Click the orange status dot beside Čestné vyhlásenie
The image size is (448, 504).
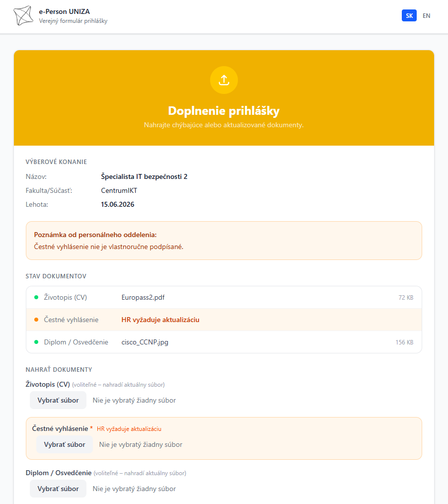coord(36,320)
